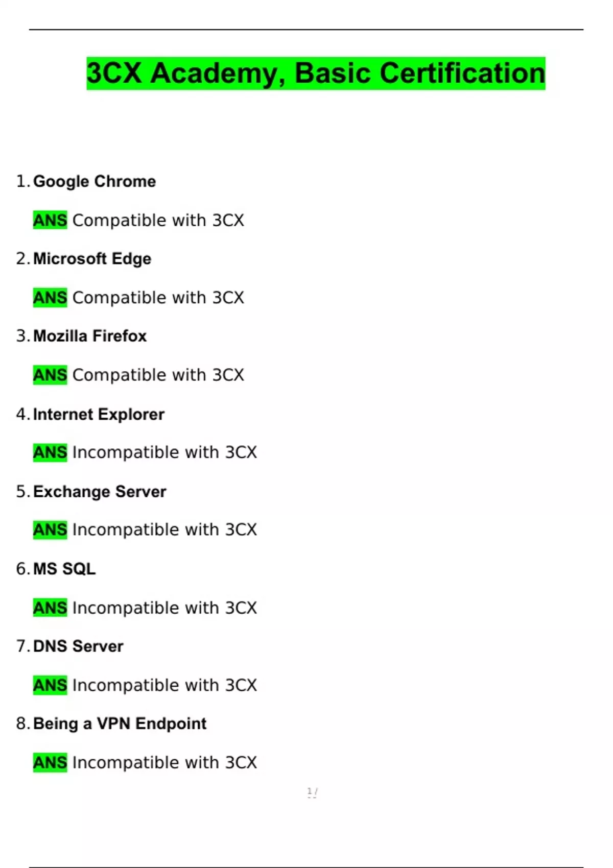
Task: Select the "Compatible with 3CX" answer for Mozilla Firefox
Action: [158, 375]
